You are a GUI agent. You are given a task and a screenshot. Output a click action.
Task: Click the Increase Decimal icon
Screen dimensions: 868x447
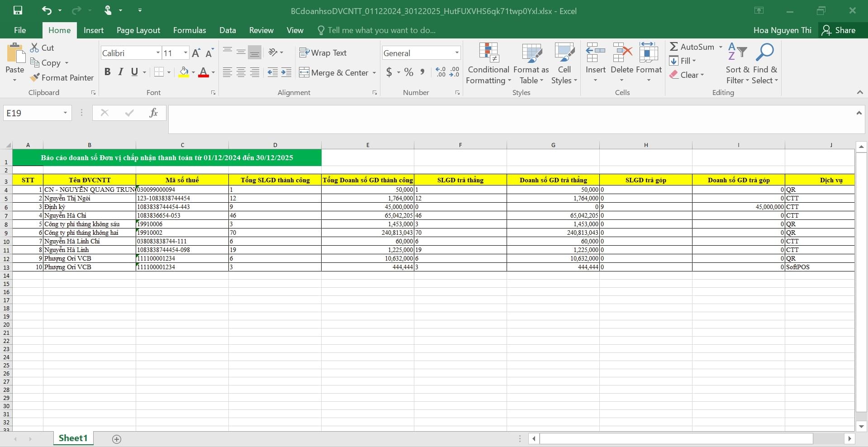441,72
